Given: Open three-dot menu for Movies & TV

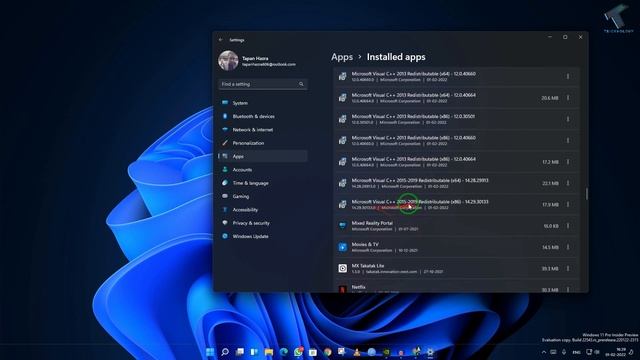Looking at the screenshot, I should tap(568, 247).
